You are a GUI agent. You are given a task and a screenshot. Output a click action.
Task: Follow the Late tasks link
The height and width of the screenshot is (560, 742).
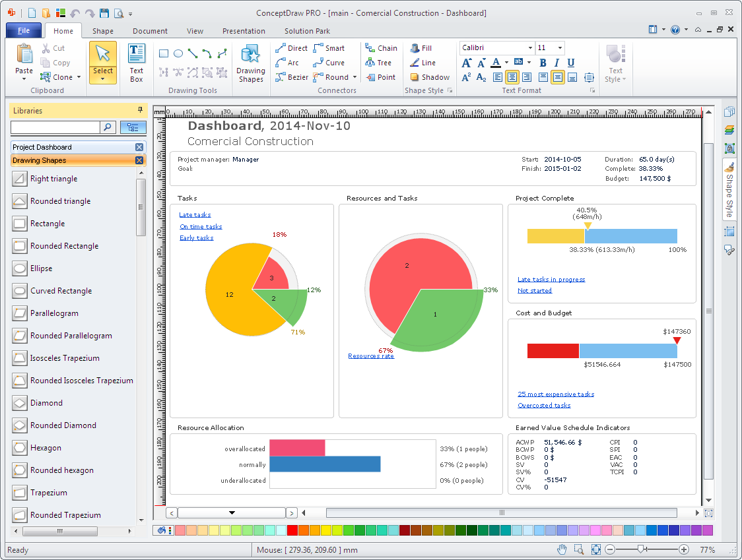[x=195, y=215]
